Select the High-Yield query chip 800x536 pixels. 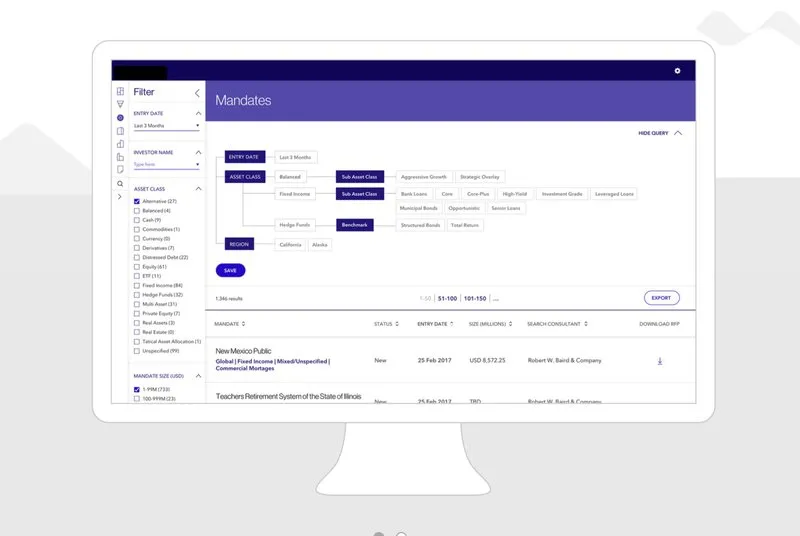(x=515, y=194)
